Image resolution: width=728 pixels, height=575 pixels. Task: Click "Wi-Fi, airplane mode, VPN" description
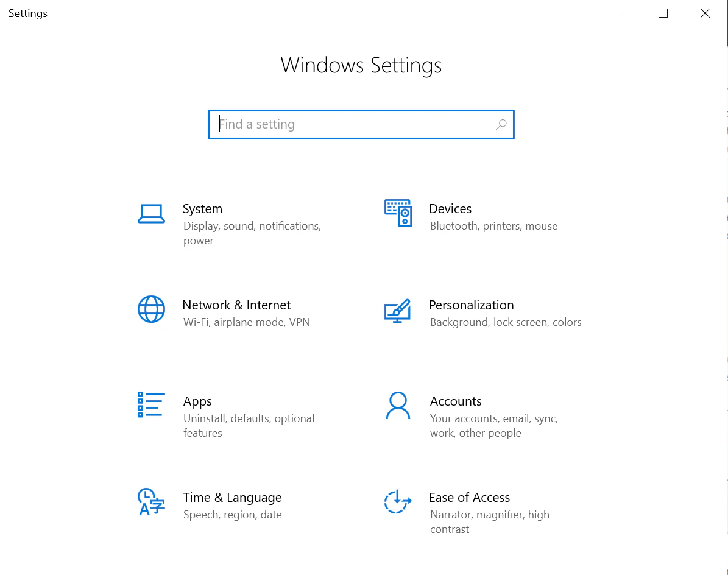point(247,322)
